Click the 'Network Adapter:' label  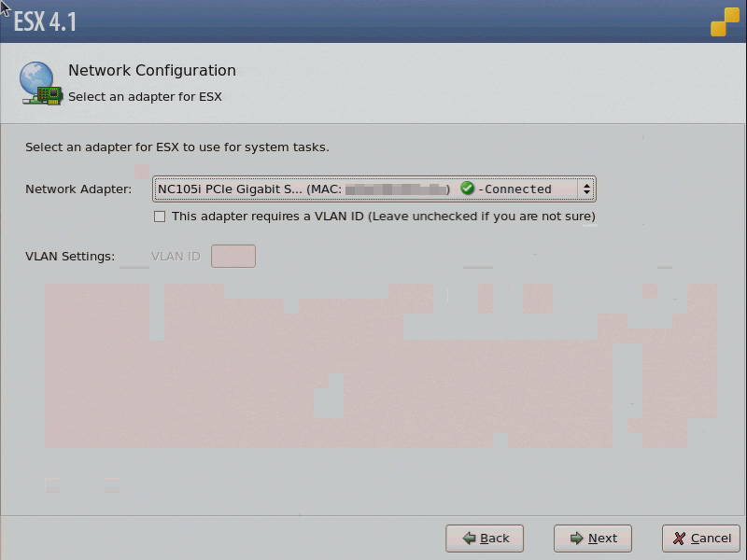coord(78,189)
